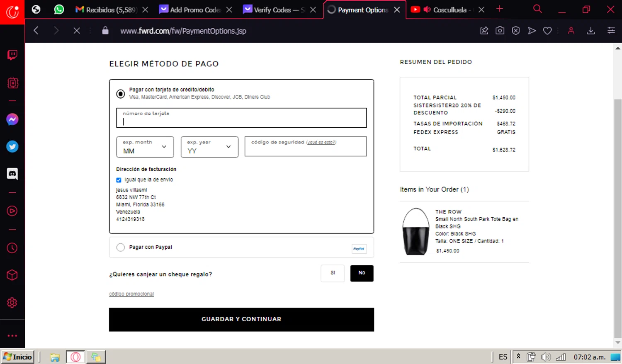Open the profile account icon
622x364 pixels.
[571, 31]
